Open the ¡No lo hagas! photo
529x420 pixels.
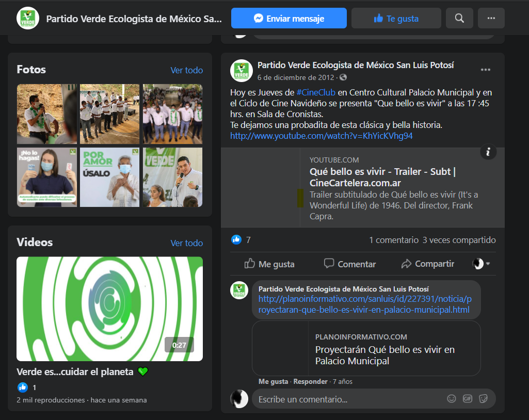47,177
